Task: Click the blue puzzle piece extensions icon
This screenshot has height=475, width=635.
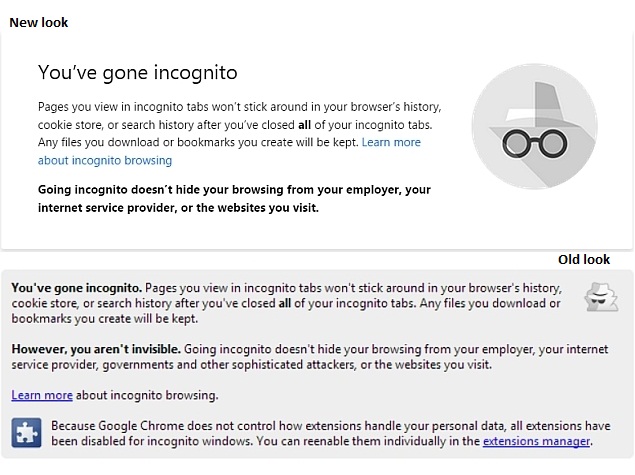Action: (26, 433)
